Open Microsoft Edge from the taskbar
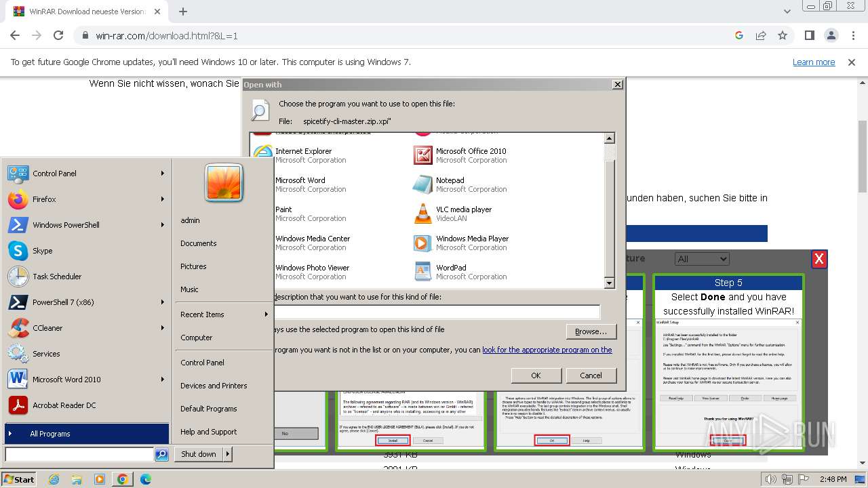Screen dimensions: 868x488 146,479
